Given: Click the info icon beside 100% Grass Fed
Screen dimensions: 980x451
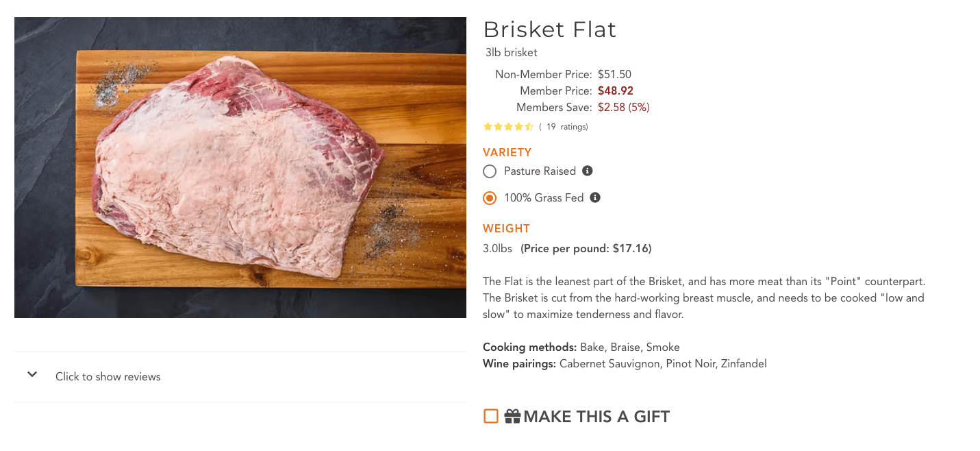Looking at the screenshot, I should click(594, 197).
